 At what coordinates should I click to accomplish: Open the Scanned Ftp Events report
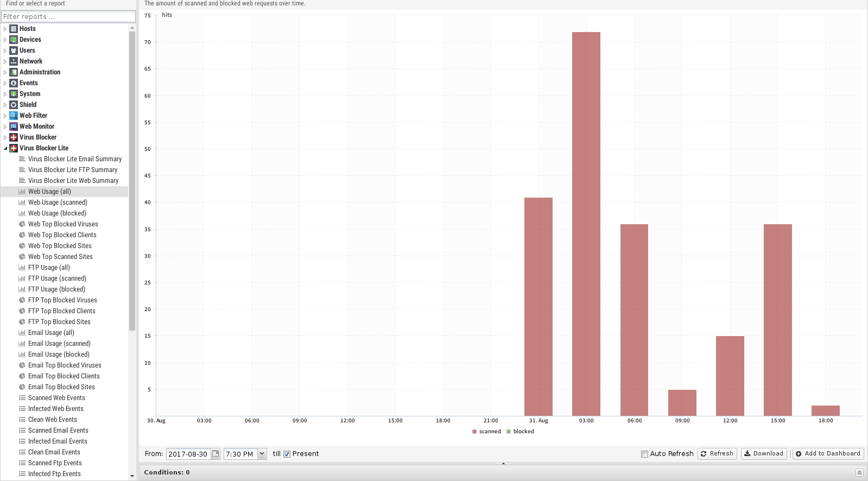(x=55, y=463)
